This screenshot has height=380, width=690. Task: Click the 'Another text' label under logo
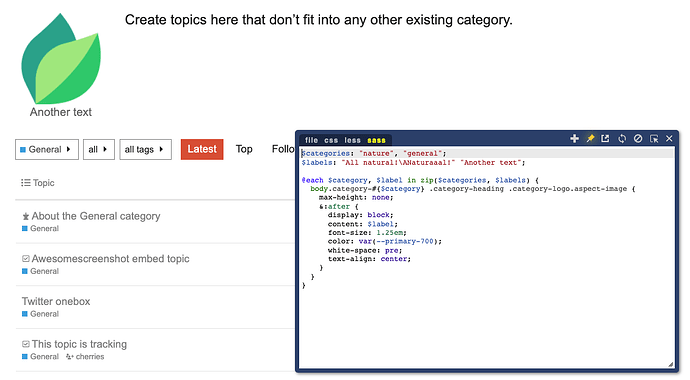[61, 112]
